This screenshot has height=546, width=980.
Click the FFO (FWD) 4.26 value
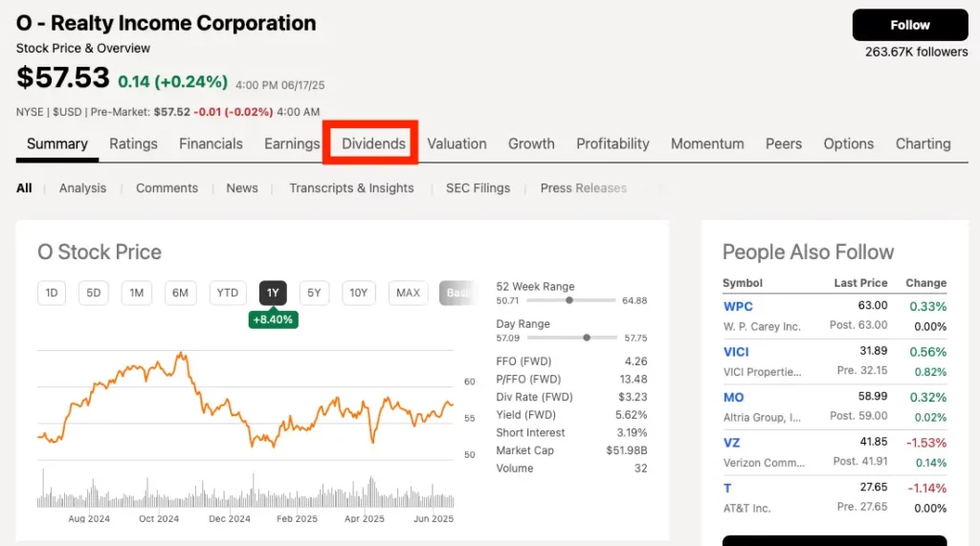coord(635,361)
